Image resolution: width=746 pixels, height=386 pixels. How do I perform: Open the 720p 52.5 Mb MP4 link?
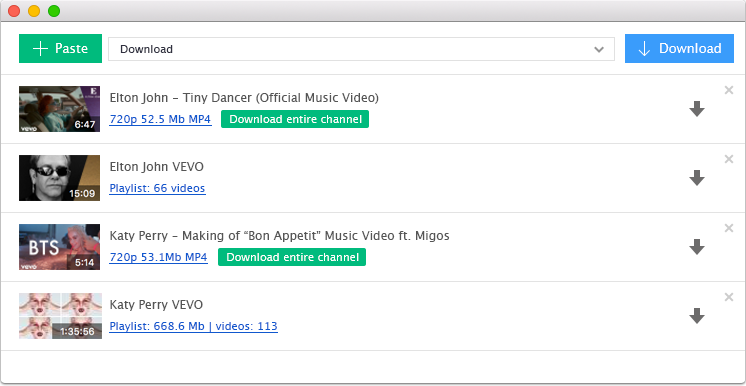(160, 119)
